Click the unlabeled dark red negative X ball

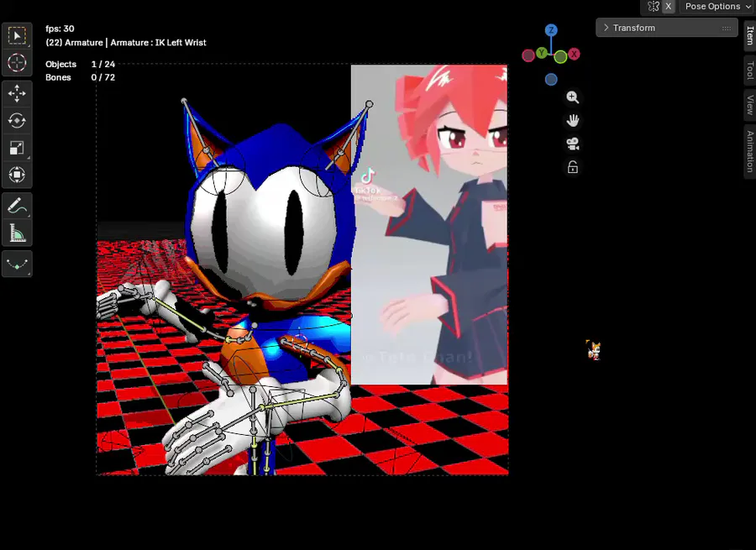tap(528, 55)
